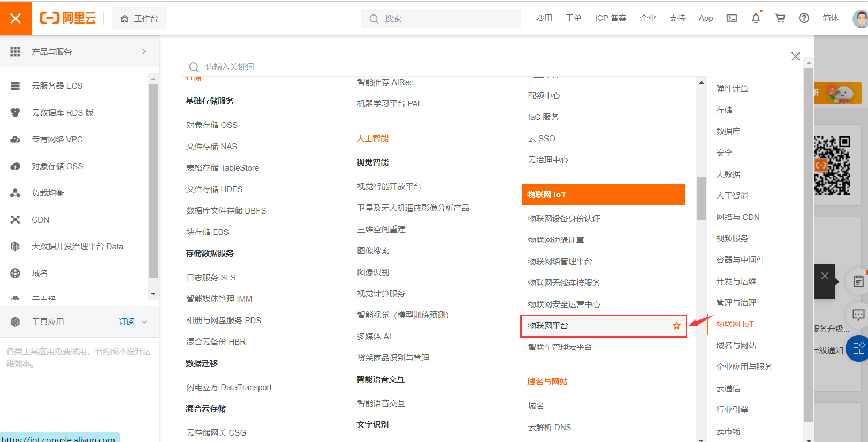Click the 工作台 home button
The width and height of the screenshot is (868, 442).
point(139,19)
